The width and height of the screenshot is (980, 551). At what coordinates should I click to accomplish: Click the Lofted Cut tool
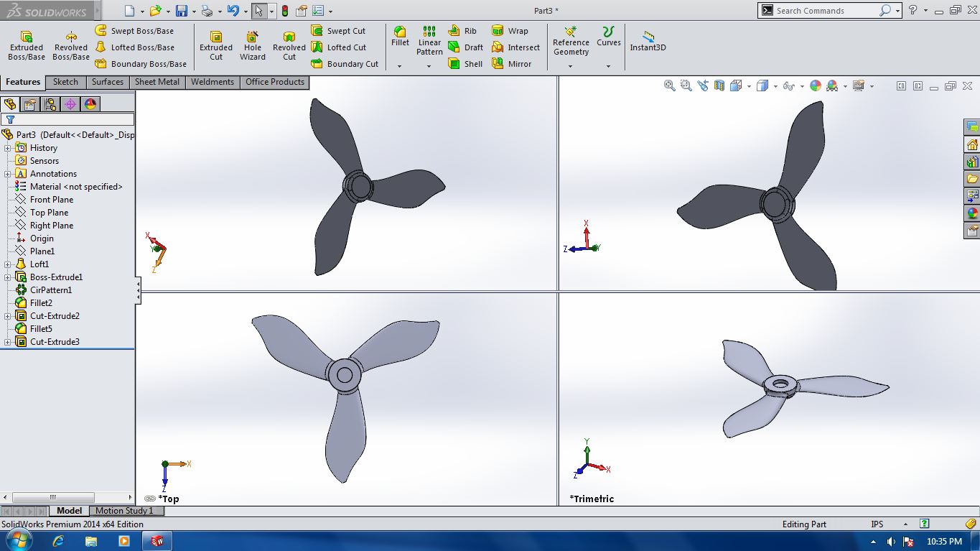pyautogui.click(x=338, y=47)
